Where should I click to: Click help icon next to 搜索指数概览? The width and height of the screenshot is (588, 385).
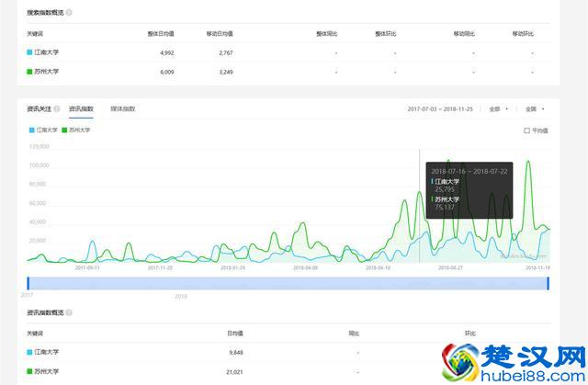[x=70, y=14]
